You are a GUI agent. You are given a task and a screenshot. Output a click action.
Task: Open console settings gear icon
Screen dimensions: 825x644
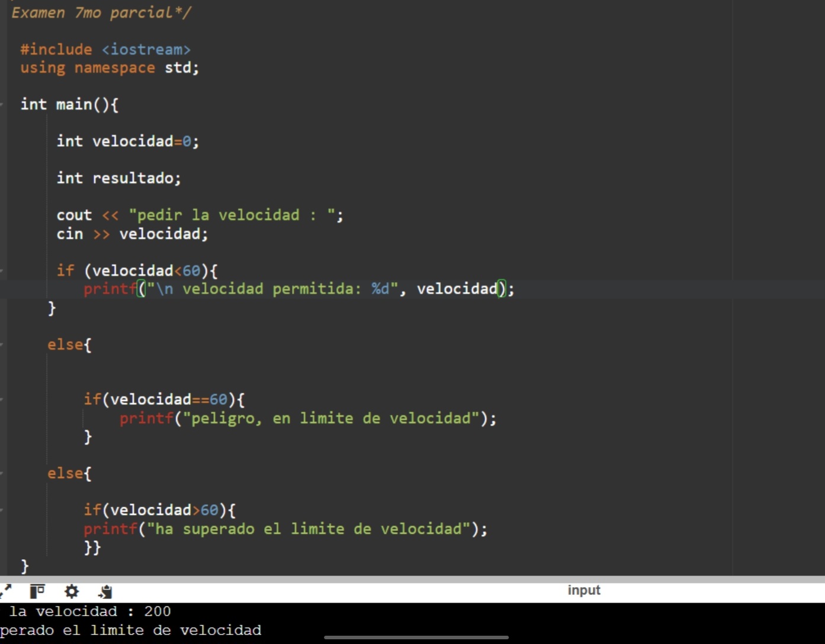[x=72, y=591]
